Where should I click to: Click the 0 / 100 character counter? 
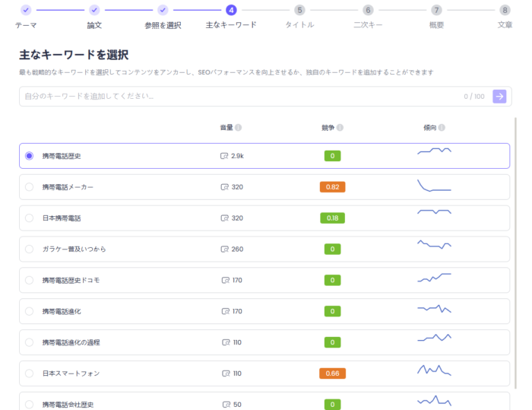point(474,97)
